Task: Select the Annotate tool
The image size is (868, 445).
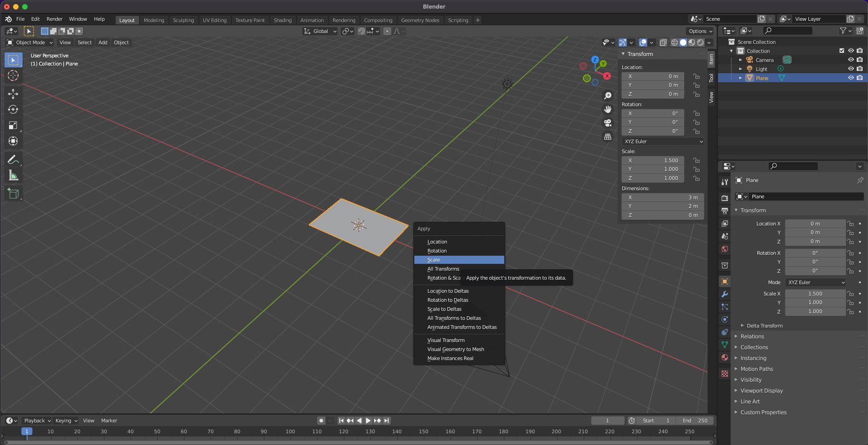Action: [x=13, y=159]
